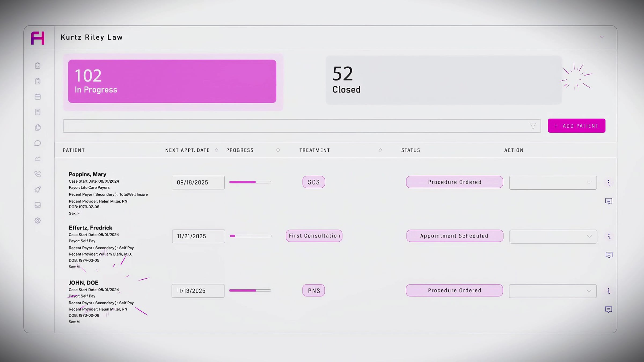Toggle sort on Progress column
The image size is (644, 362).
(278, 150)
